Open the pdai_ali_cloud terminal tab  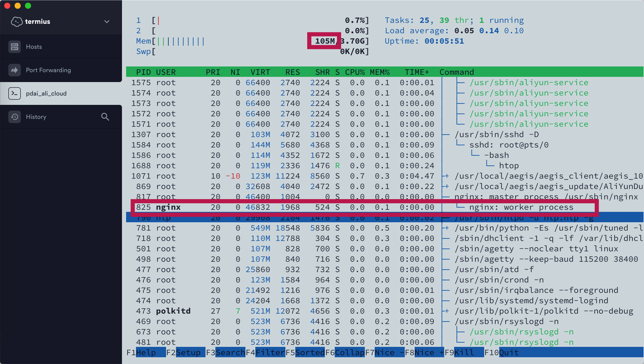[46, 93]
